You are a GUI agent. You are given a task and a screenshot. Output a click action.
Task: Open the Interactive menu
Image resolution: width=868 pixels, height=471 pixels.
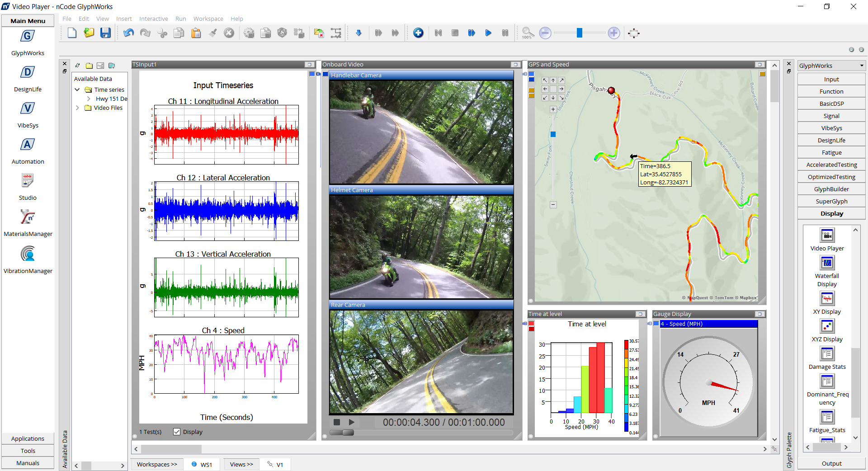click(x=153, y=19)
